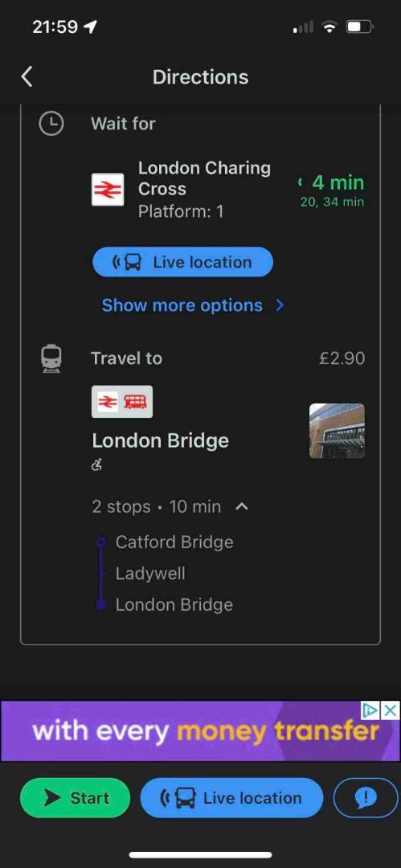Viewport: 401px width, 868px height.
Task: Report an issue using the exclamation bubble
Action: [x=366, y=797]
